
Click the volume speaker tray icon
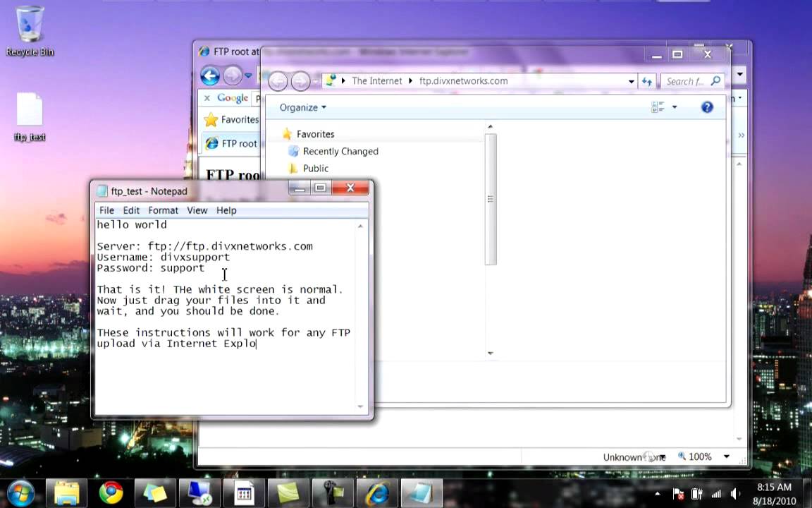735,493
